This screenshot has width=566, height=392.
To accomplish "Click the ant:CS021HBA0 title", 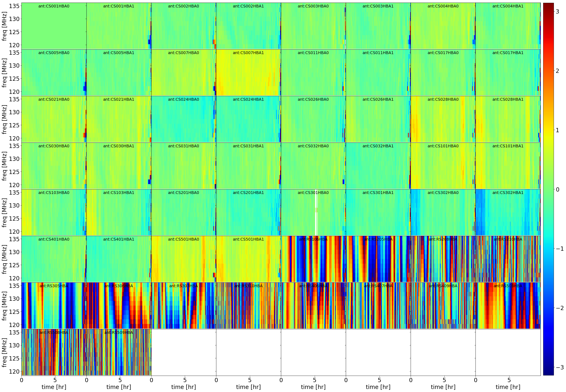I will [x=54, y=100].
